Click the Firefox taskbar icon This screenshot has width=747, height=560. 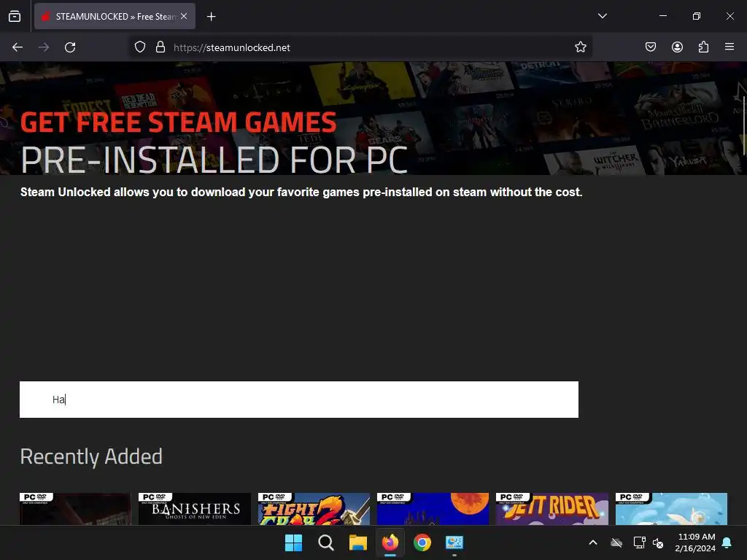click(390, 542)
